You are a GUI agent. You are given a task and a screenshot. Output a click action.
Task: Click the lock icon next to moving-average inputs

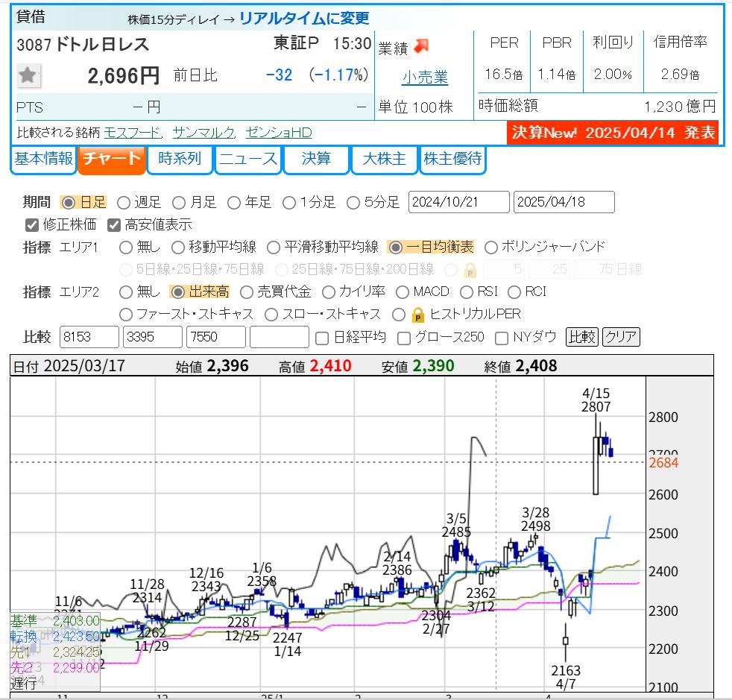(470, 269)
